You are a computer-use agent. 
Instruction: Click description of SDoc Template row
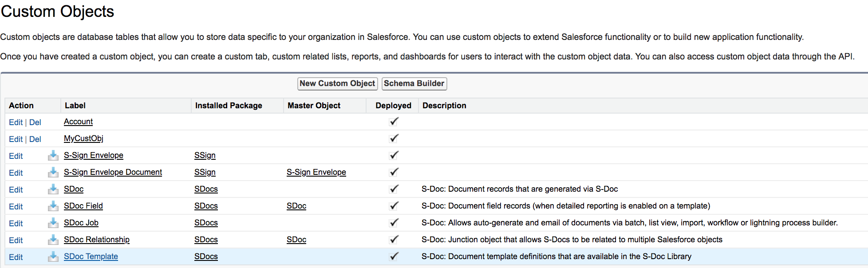pos(556,256)
